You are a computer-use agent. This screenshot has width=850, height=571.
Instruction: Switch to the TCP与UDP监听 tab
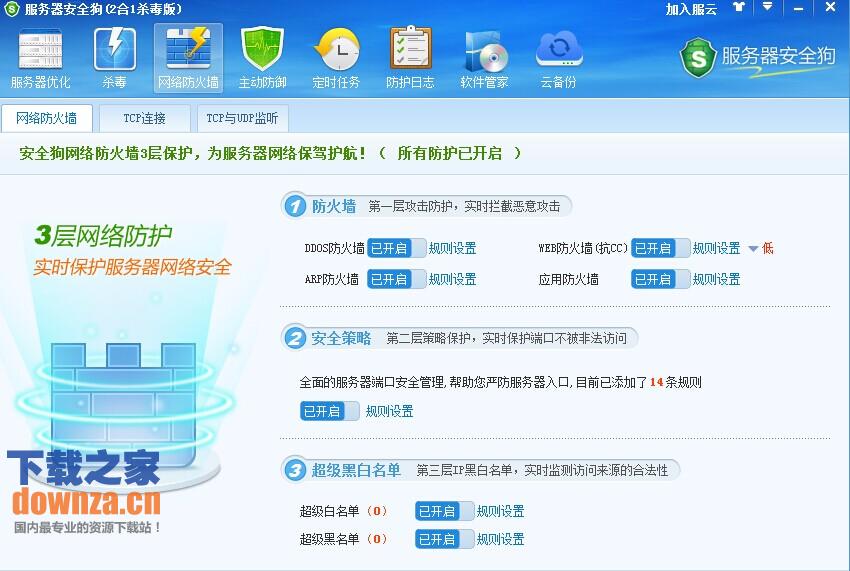tap(242, 118)
